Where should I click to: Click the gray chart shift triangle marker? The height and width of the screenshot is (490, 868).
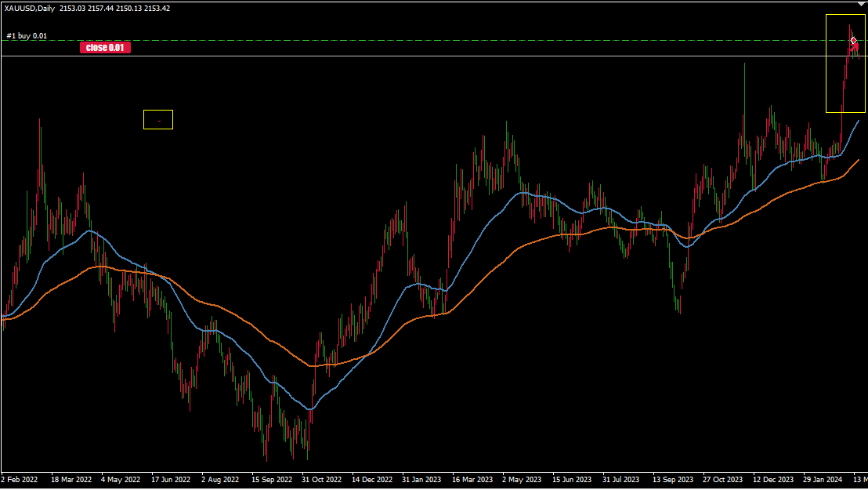tap(863, 4)
